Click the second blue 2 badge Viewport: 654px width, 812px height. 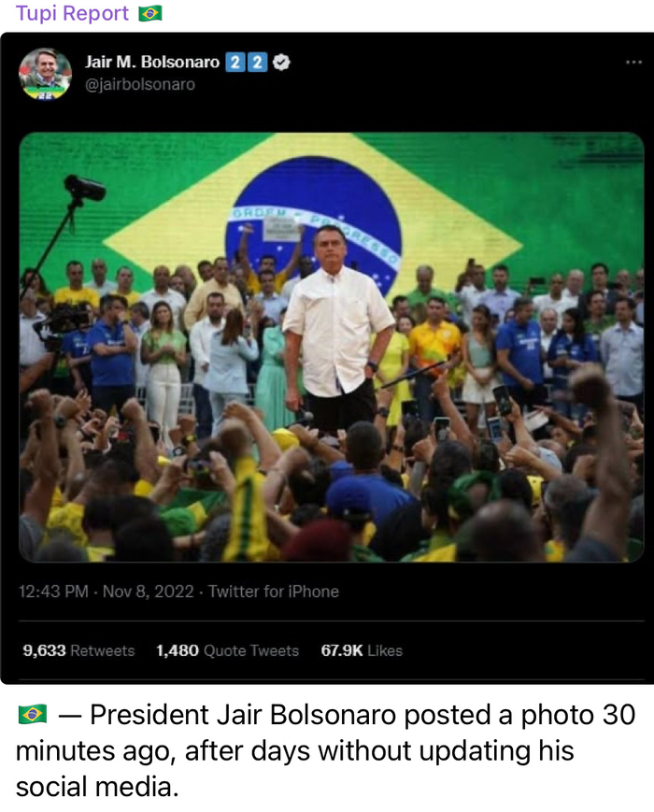pyautogui.click(x=257, y=63)
